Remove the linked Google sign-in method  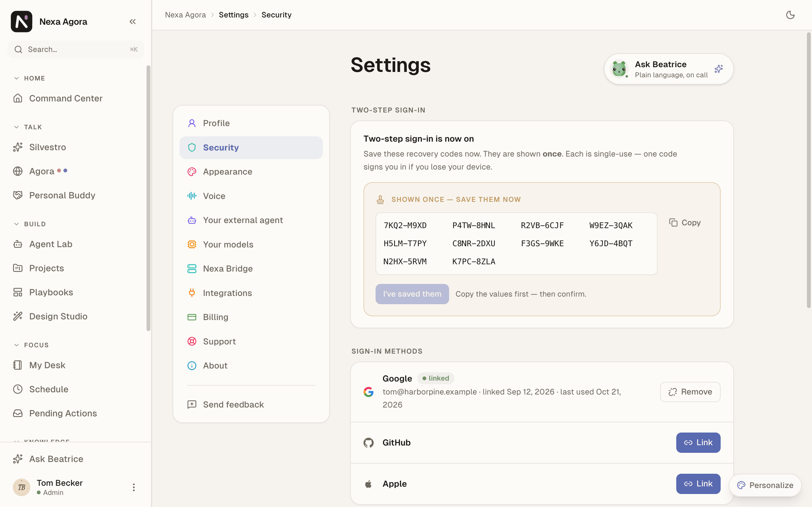(690, 392)
